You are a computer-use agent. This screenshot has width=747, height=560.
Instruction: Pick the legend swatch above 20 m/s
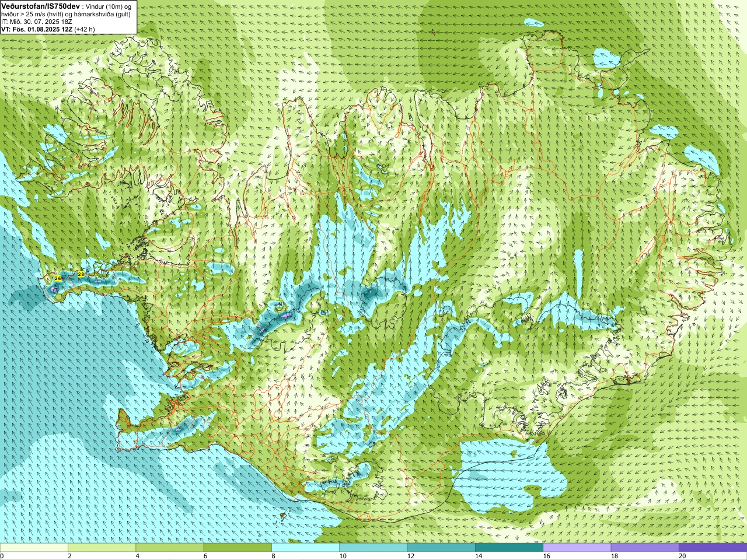click(713, 548)
